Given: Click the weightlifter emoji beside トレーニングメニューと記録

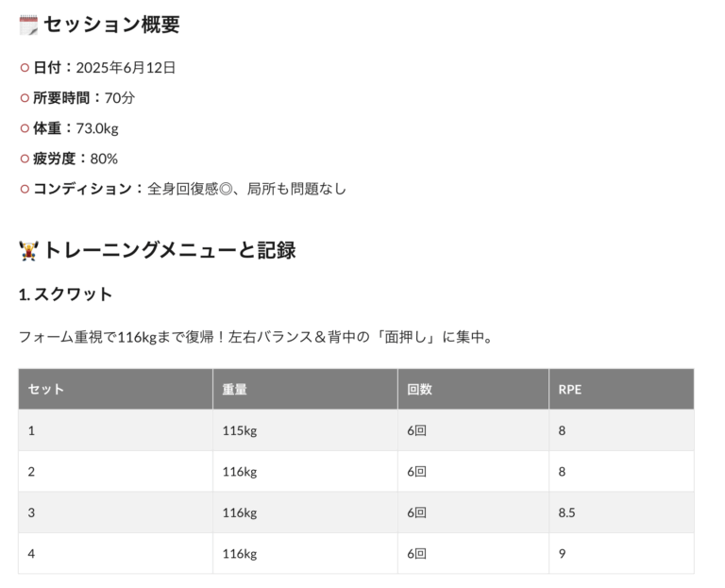Looking at the screenshot, I should 28,251.
